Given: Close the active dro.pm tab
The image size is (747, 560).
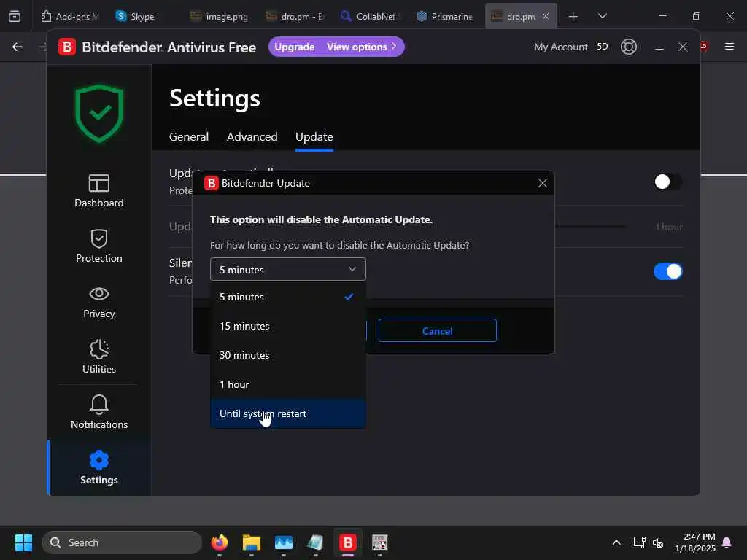Looking at the screenshot, I should [x=546, y=16].
